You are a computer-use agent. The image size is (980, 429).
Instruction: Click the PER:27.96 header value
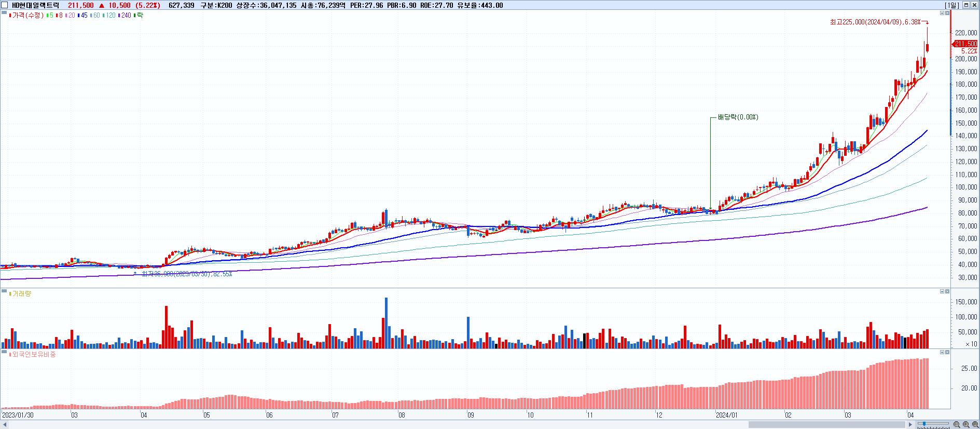(366, 5)
